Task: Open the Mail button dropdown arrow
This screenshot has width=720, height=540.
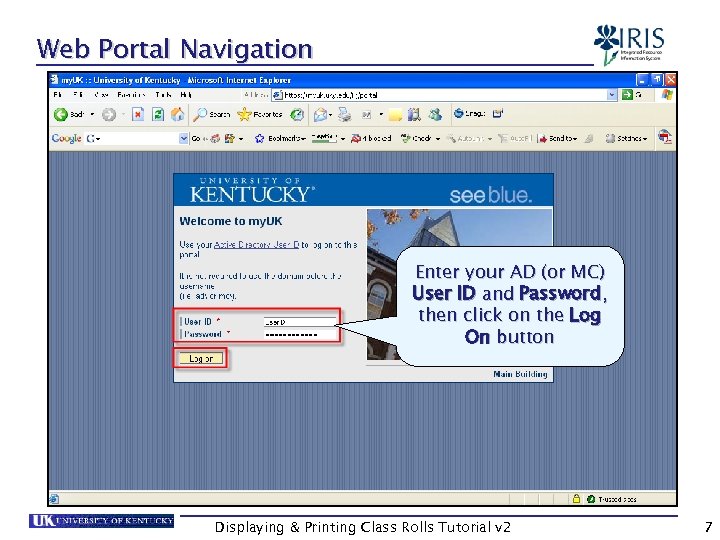Action: pyautogui.click(x=330, y=115)
